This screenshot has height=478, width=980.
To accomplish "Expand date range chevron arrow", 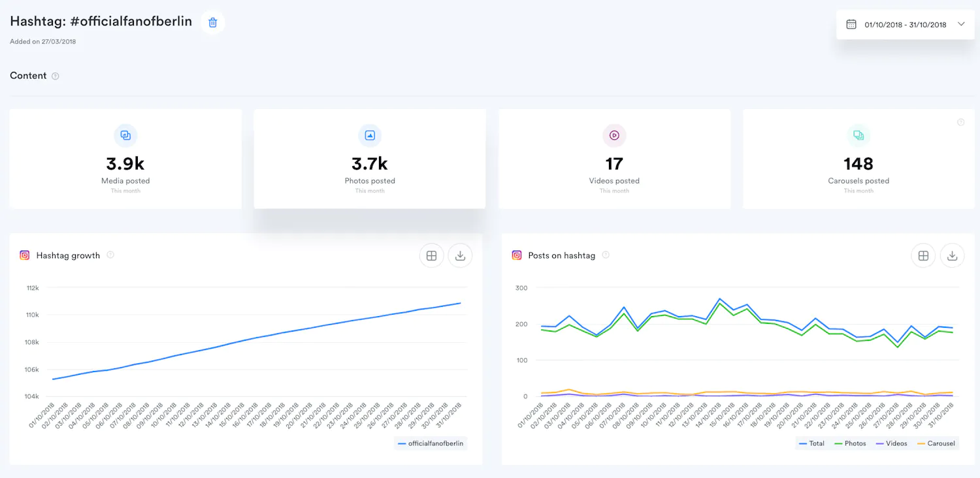I will click(961, 24).
